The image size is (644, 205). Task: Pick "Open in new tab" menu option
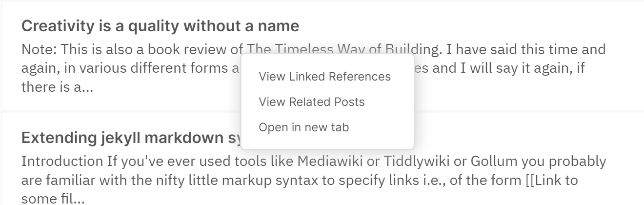pos(303,127)
